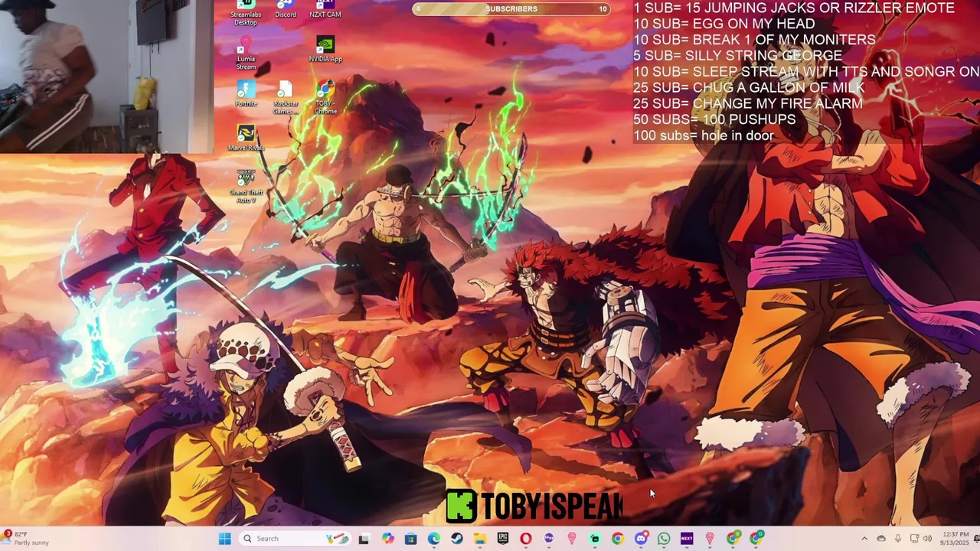Click the text "25 SUB= CHANGE MY FIRE ALARM"
The width and height of the screenshot is (980, 551).
pos(747,104)
